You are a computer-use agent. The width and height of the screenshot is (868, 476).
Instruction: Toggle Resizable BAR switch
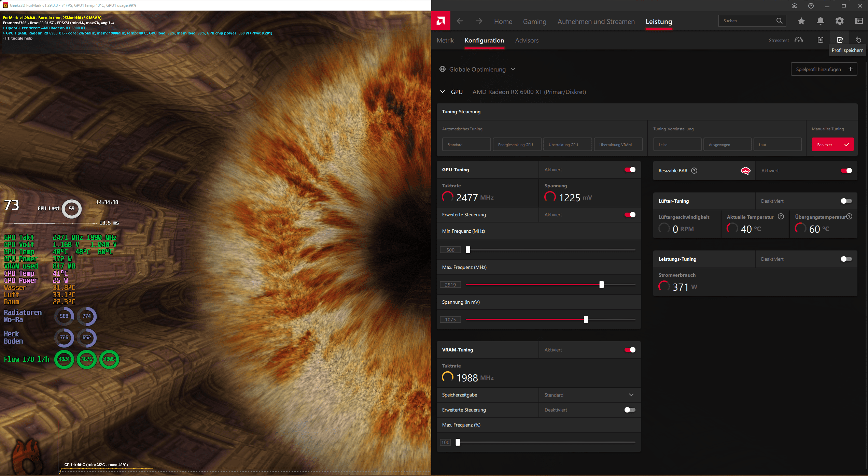846,171
